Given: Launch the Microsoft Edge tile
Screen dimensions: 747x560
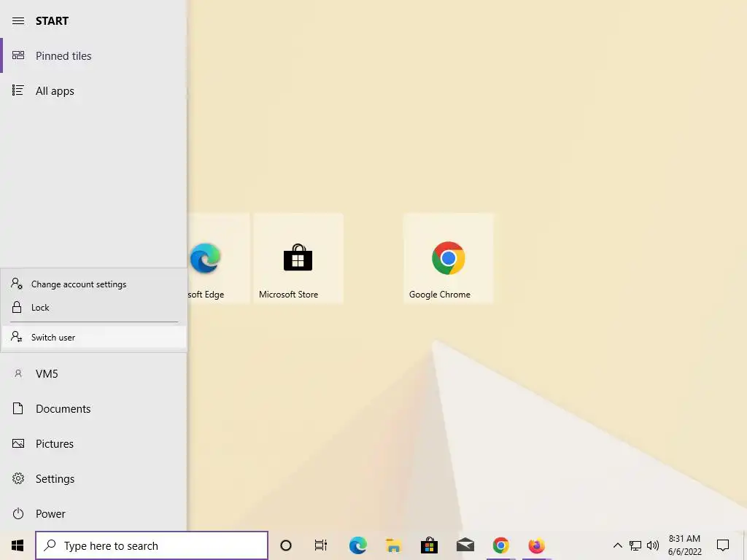Looking at the screenshot, I should click(x=219, y=258).
